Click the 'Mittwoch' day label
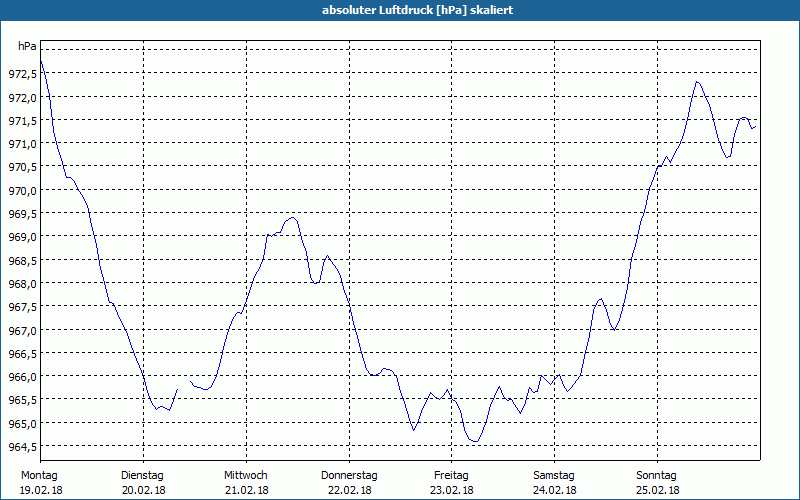 [245, 476]
